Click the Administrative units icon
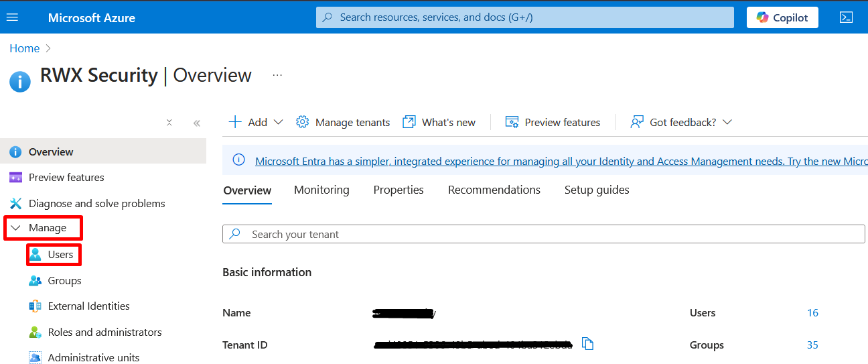This screenshot has height=364, width=868. tap(35, 357)
